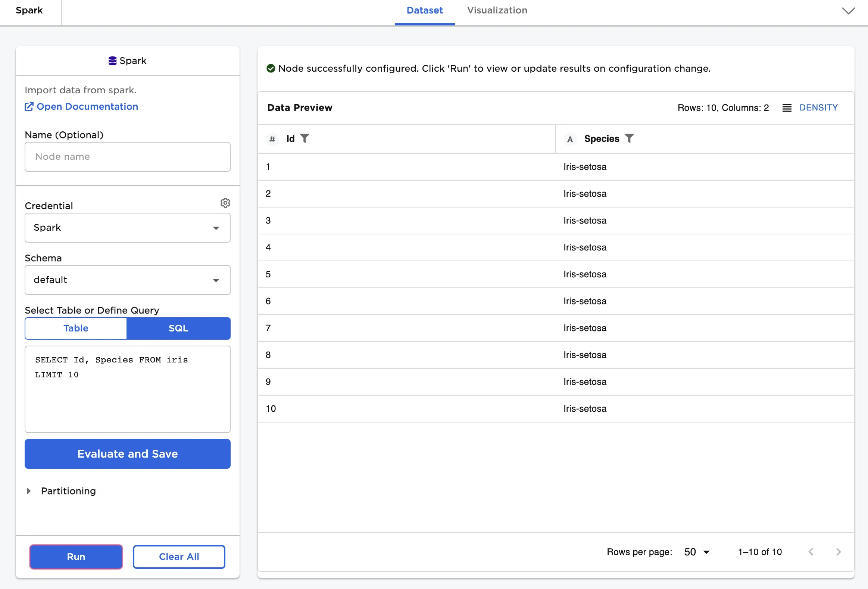This screenshot has width=868, height=589.
Task: Switch to the Visualization tab
Action: (497, 10)
